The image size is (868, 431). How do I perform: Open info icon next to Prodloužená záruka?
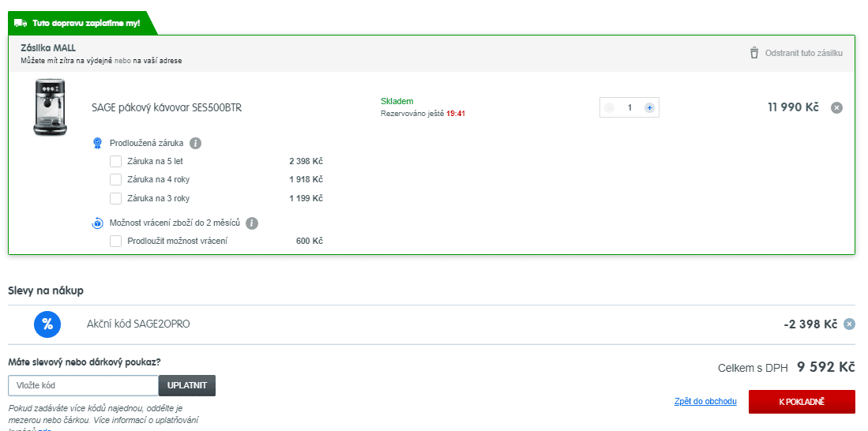(x=195, y=144)
